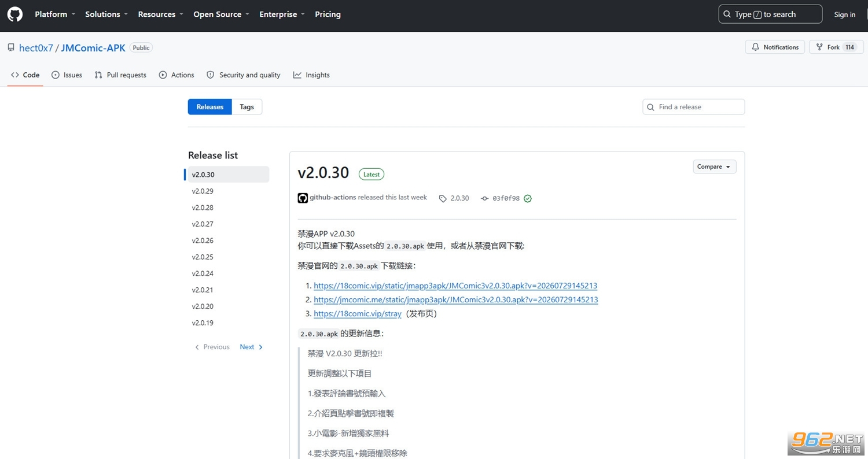Viewport: 868px width, 459px height.
Task: Select the Releases view button
Action: [x=210, y=107]
